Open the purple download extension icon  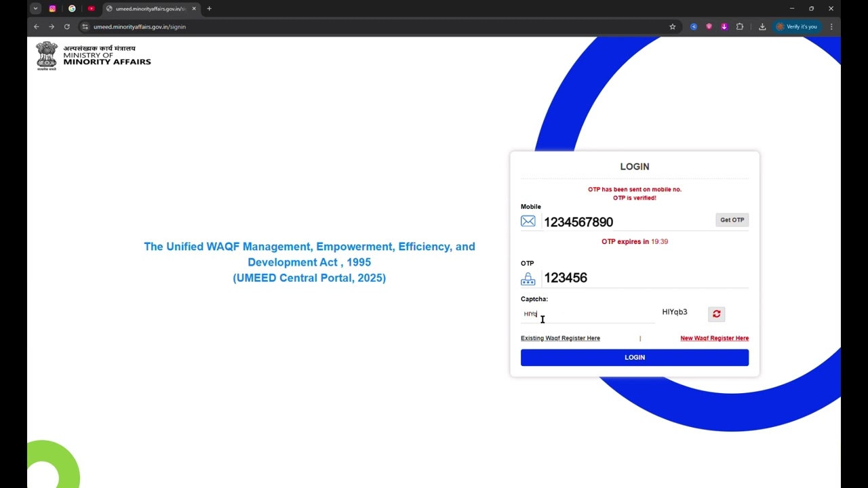pyautogui.click(x=724, y=26)
